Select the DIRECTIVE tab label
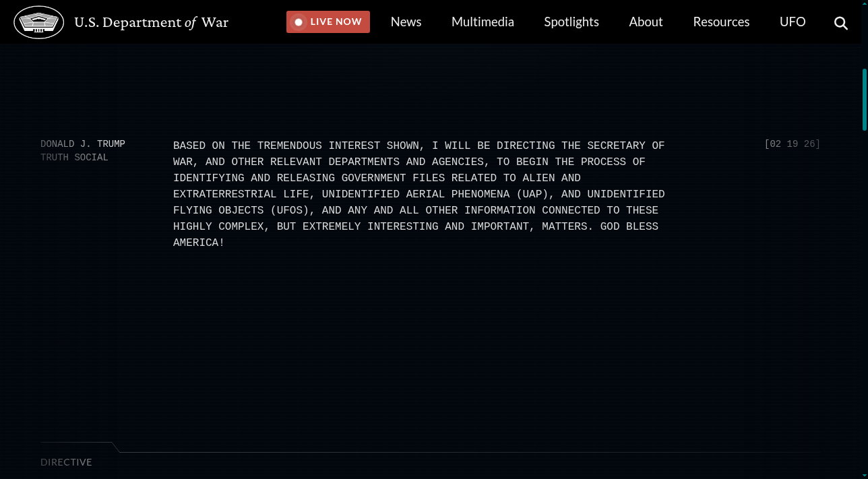The image size is (868, 479). point(66,462)
